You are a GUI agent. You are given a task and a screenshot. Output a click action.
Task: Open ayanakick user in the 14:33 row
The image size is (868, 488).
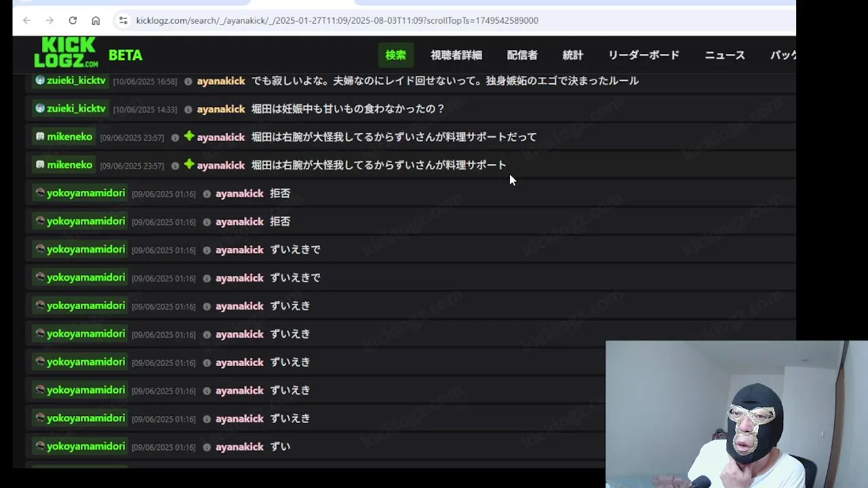coord(221,109)
